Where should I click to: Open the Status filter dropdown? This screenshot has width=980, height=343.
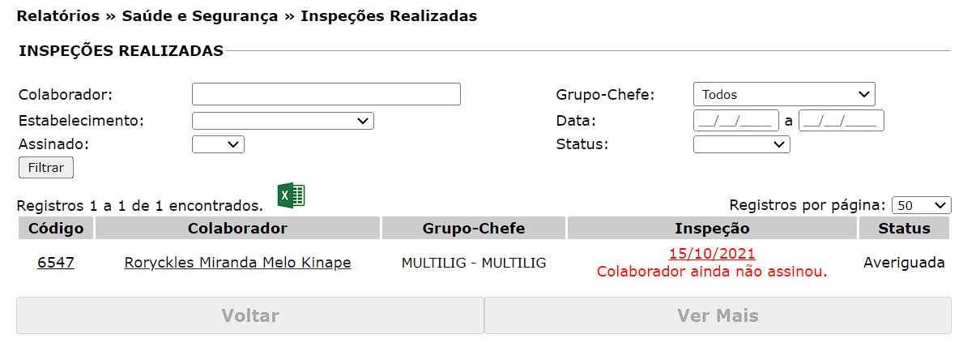pyautogui.click(x=741, y=144)
